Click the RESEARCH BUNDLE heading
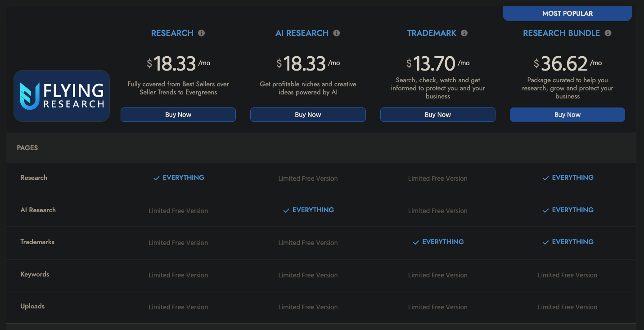The width and height of the screenshot is (644, 330). [x=561, y=33]
